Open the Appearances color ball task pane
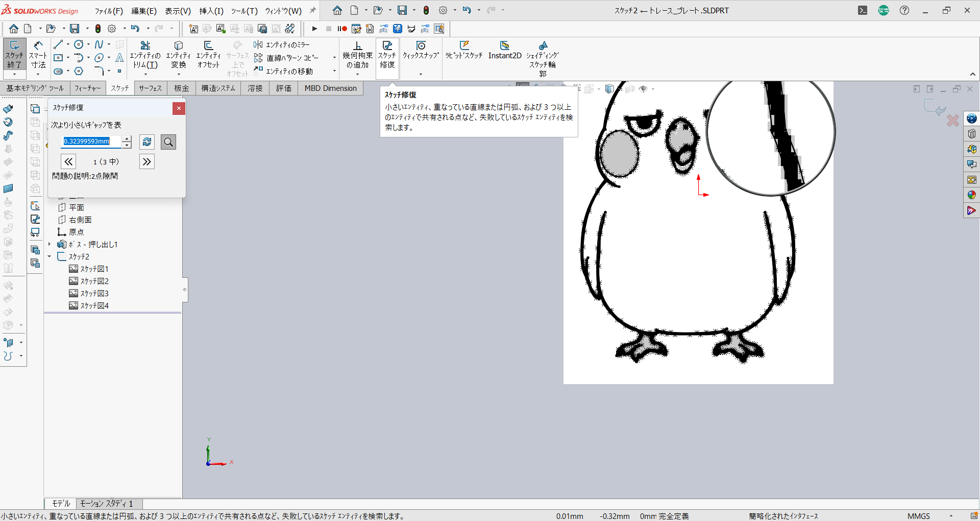This screenshot has height=521, width=980. click(x=972, y=195)
